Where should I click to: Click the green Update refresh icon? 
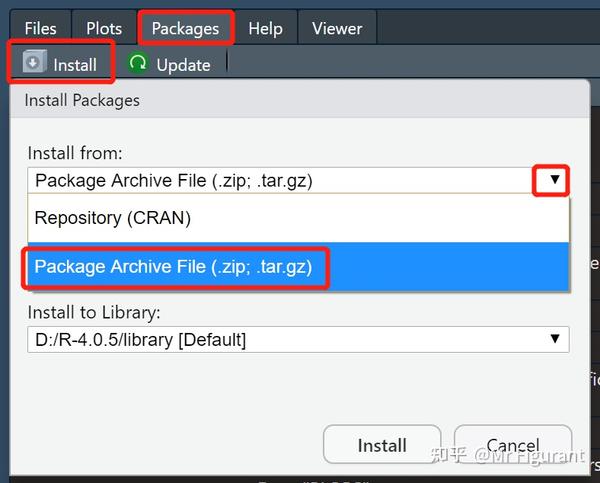click(138, 62)
